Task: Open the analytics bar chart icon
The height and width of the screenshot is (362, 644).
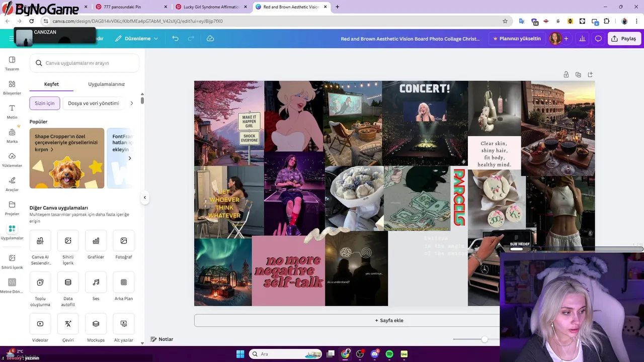Action: (x=582, y=39)
